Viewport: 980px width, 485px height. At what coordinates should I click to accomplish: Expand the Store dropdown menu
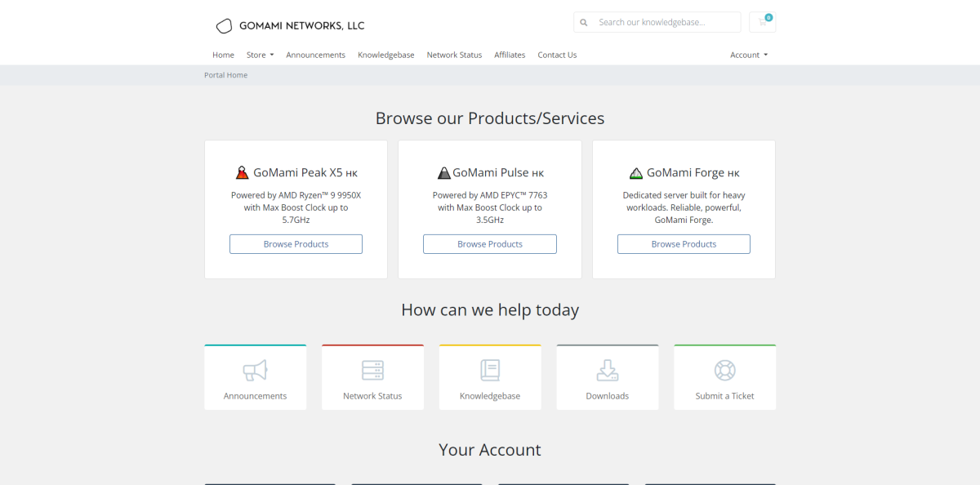coord(260,55)
